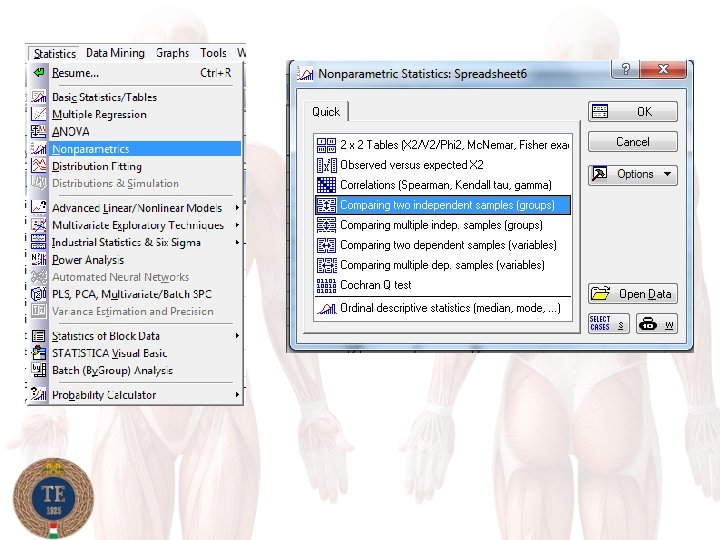The width and height of the screenshot is (720, 540).
Task: Click Comparing two dependent samples icon
Action: tap(326, 245)
